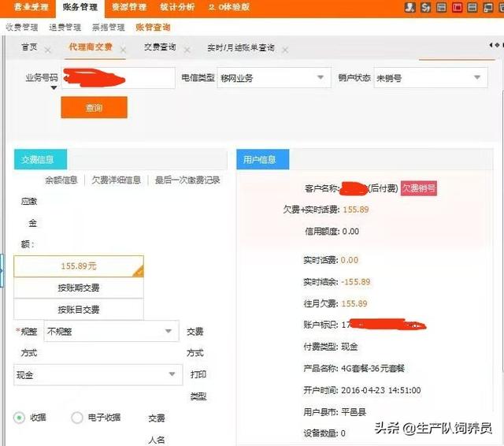Screen dimensions: 504x446
Task: Close the 首页 tab with its X
Action: (48, 50)
